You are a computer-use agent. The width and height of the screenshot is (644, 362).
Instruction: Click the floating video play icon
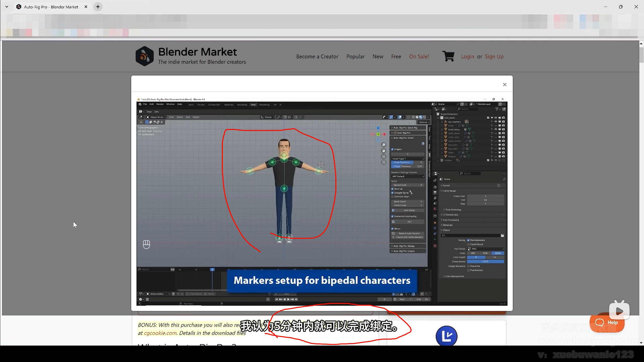coord(619,311)
